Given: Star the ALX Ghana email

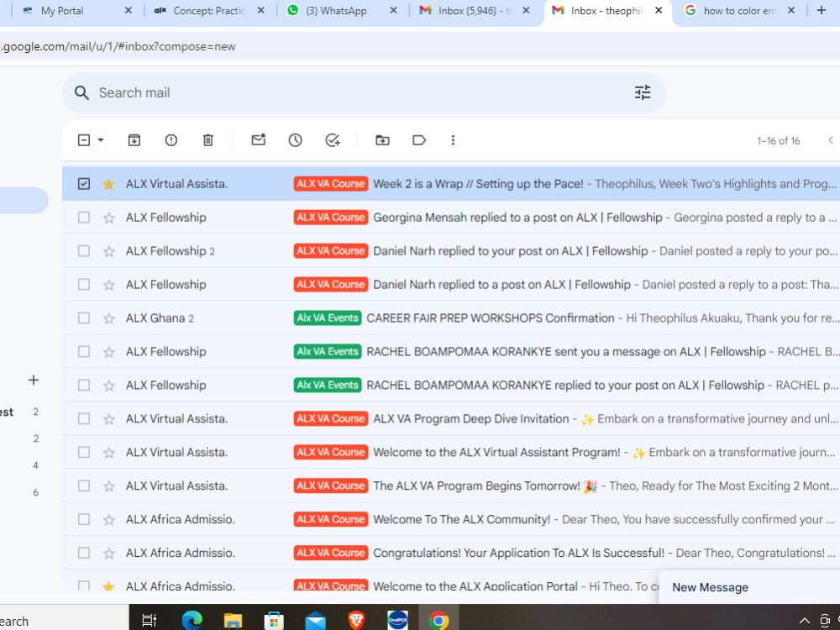Looking at the screenshot, I should [108, 318].
